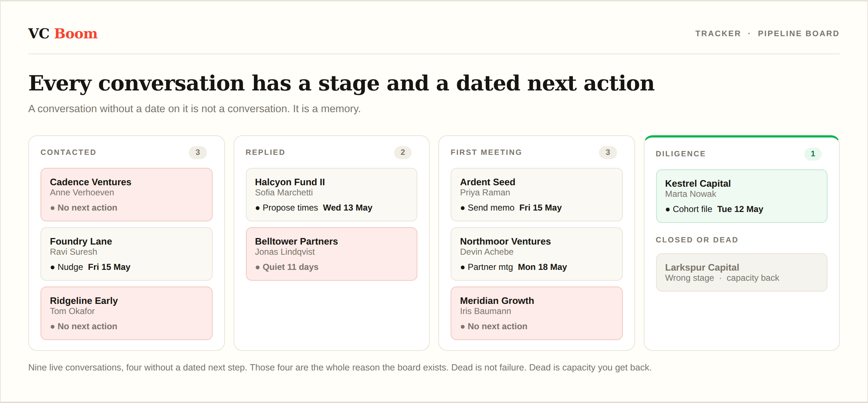This screenshot has width=868, height=403.
Task: Click the subtitle about conversation being a memory
Action: click(195, 109)
